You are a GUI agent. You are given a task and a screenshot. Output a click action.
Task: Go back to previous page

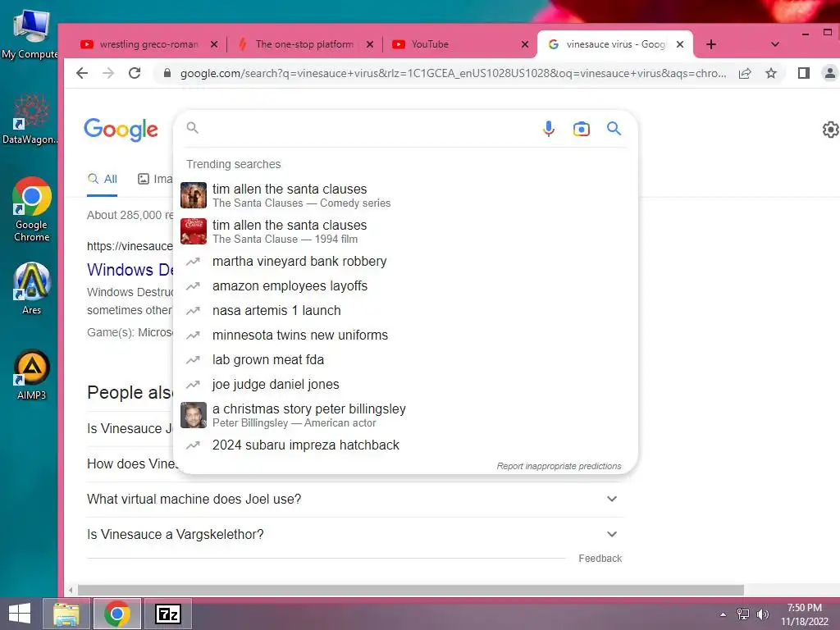pyautogui.click(x=82, y=73)
